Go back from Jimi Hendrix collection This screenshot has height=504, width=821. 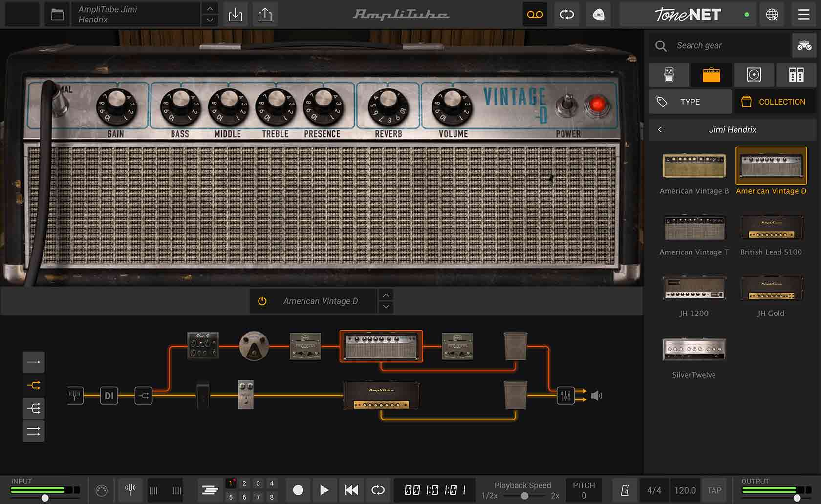(660, 129)
